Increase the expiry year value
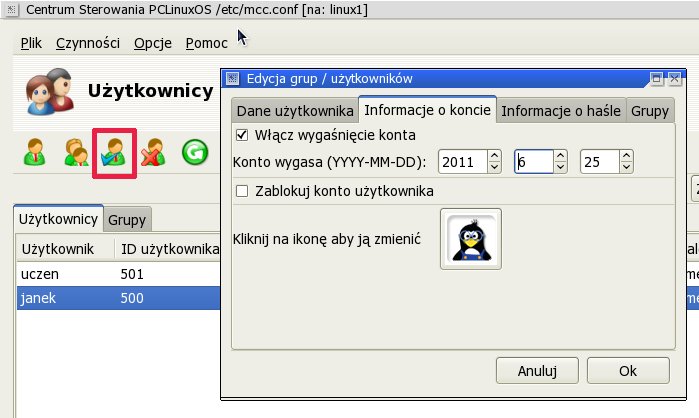The image size is (699, 418). pos(494,156)
